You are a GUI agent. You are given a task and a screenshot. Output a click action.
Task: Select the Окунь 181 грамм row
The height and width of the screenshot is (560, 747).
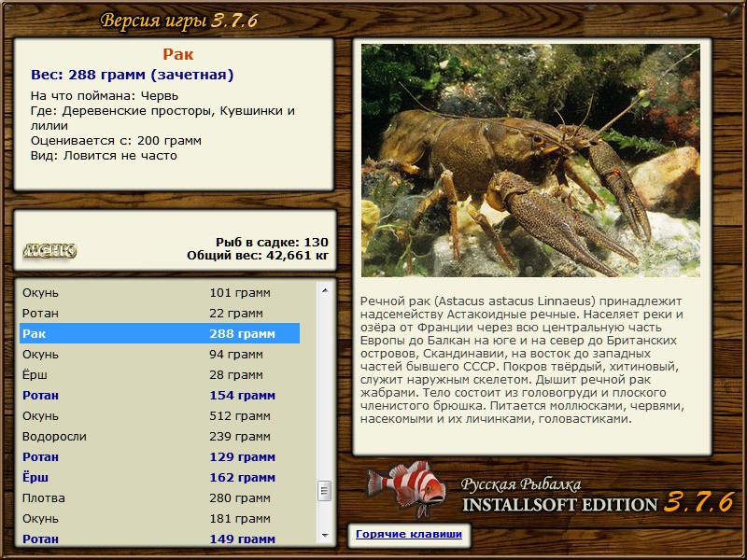(x=160, y=518)
